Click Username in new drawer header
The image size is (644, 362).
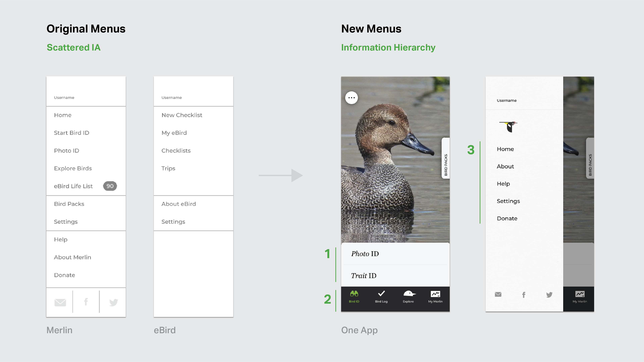point(506,100)
